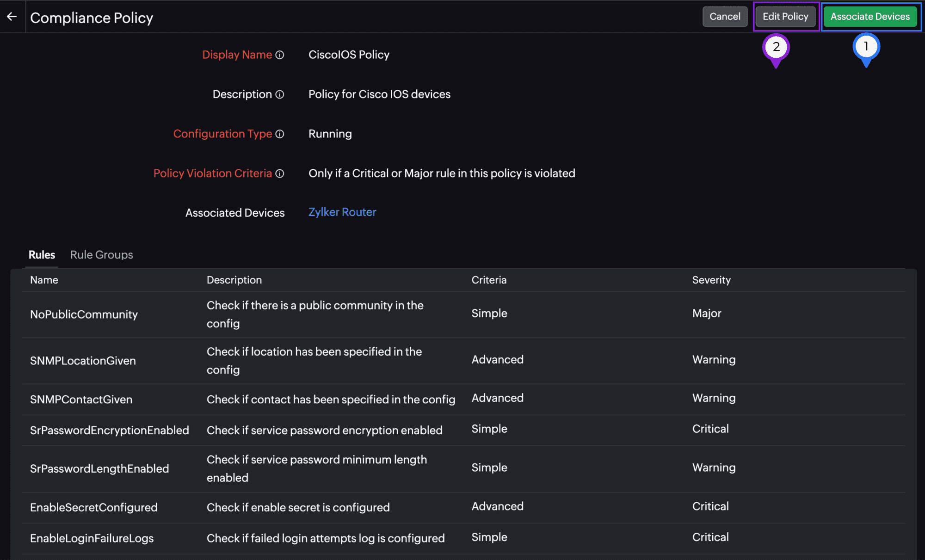925x560 pixels.
Task: Click the numbered marker 1 callout
Action: tap(866, 47)
